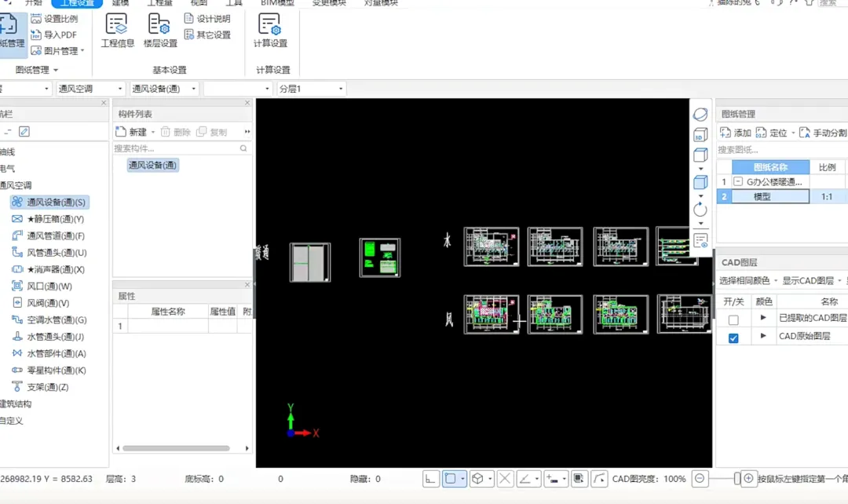Image resolution: width=848 pixels, height=504 pixels.
Task: Expand CAD原始图层 row arrow
Action: [763, 336]
